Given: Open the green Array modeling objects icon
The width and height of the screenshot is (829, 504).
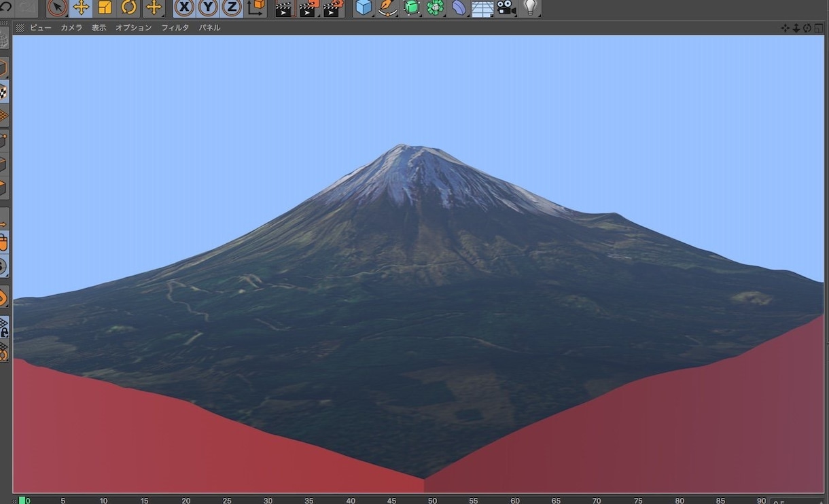Looking at the screenshot, I should tap(436, 7).
